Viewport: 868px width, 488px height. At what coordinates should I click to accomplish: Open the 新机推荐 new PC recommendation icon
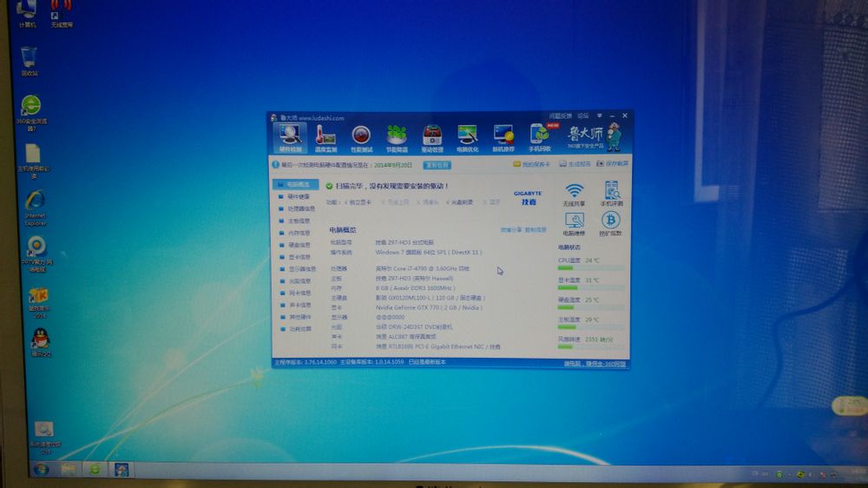click(503, 138)
